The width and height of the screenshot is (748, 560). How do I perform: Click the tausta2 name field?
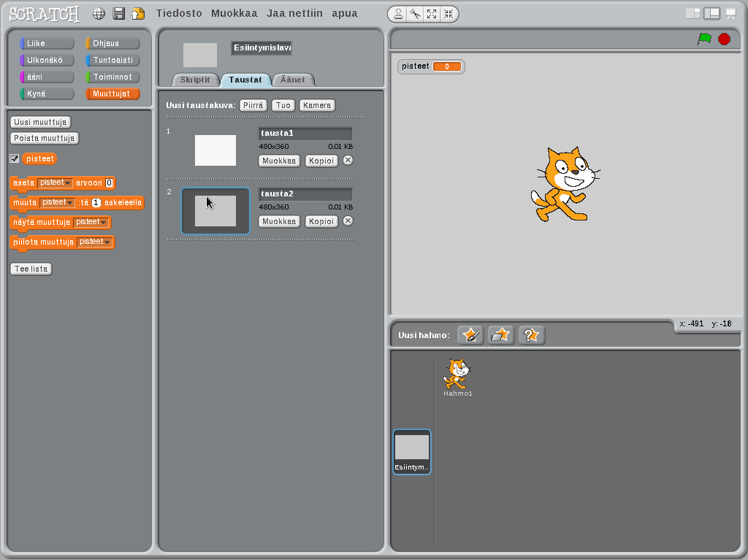point(305,193)
